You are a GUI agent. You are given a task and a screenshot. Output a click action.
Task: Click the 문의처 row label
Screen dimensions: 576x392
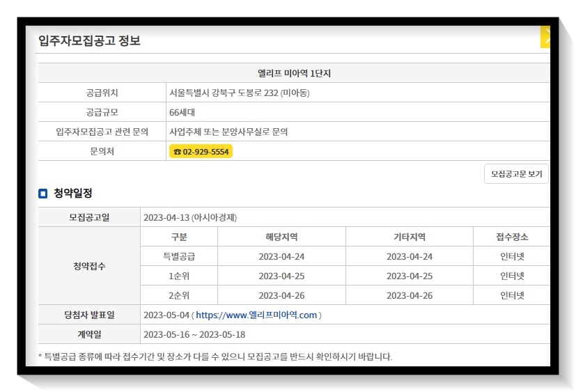coord(102,151)
